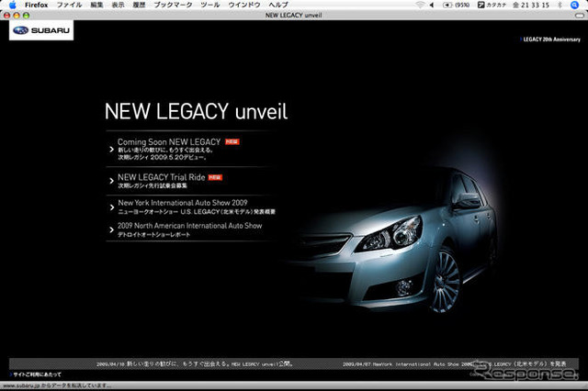Open the Apple menu

[13, 5]
